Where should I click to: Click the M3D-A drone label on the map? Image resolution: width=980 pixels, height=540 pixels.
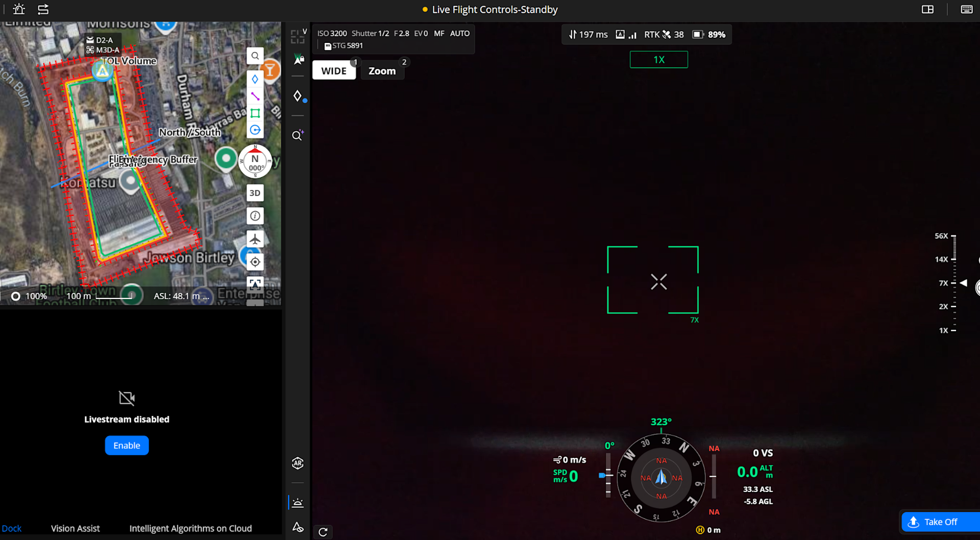pos(103,50)
